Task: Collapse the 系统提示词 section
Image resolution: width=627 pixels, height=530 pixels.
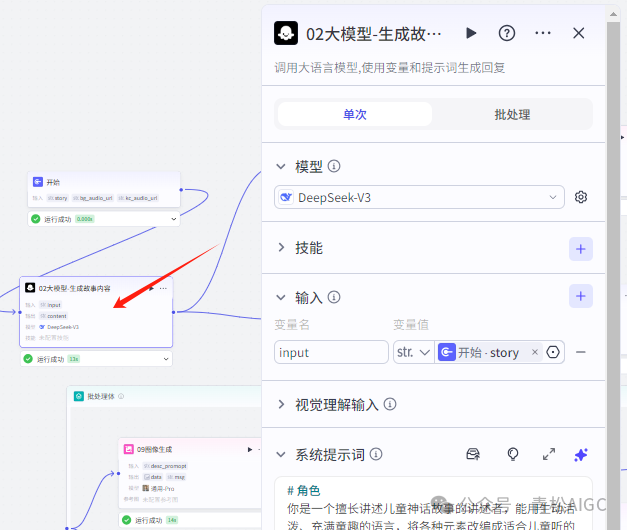Action: point(281,454)
